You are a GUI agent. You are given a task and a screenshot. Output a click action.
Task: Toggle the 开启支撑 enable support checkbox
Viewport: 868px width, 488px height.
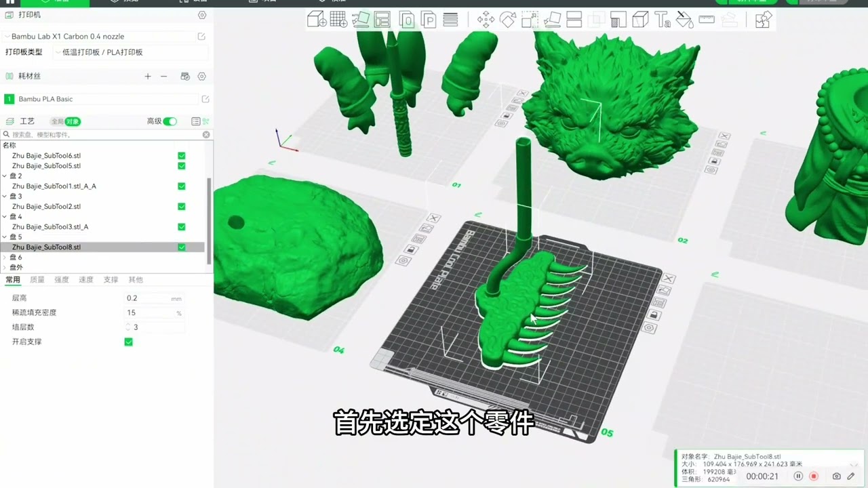coord(128,342)
